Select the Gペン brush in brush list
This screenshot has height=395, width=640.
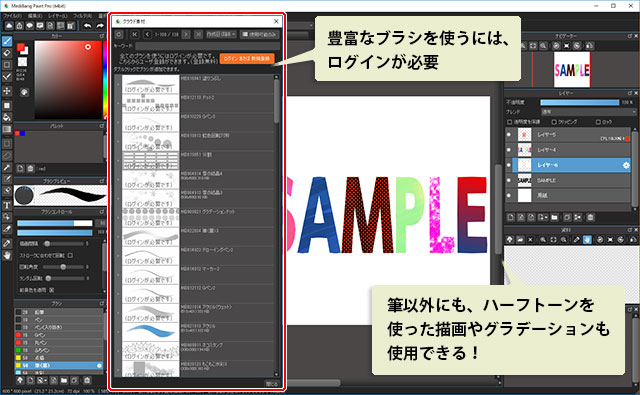pyautogui.click(x=59, y=335)
